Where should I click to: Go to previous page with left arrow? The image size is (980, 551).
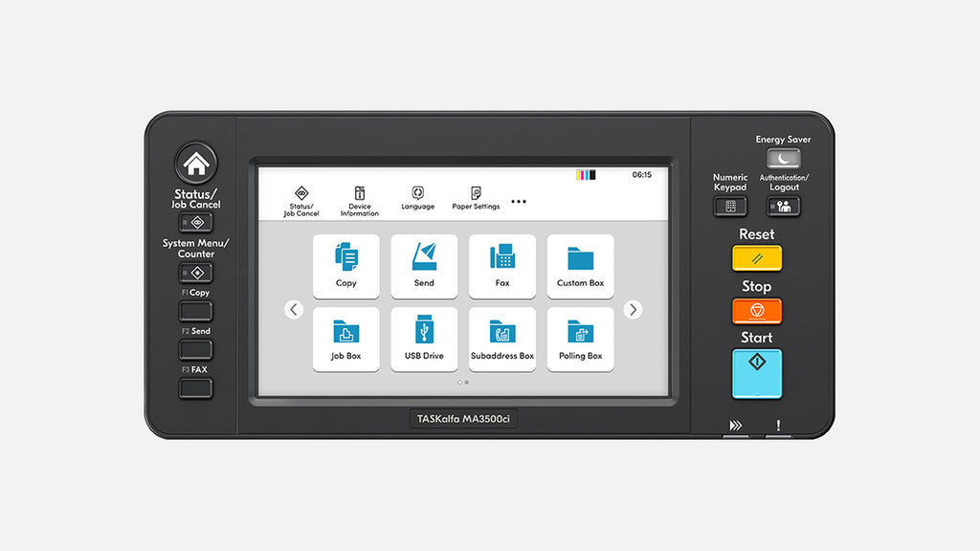click(x=294, y=310)
